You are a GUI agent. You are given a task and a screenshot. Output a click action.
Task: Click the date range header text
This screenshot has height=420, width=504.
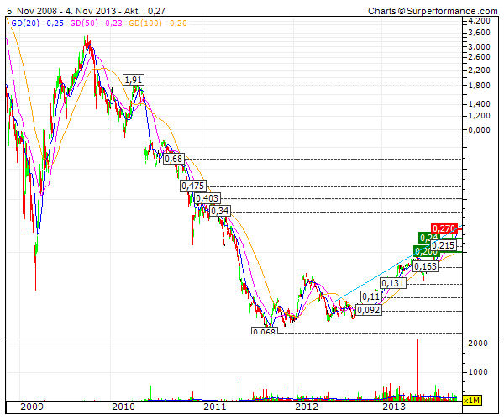[x=87, y=11]
